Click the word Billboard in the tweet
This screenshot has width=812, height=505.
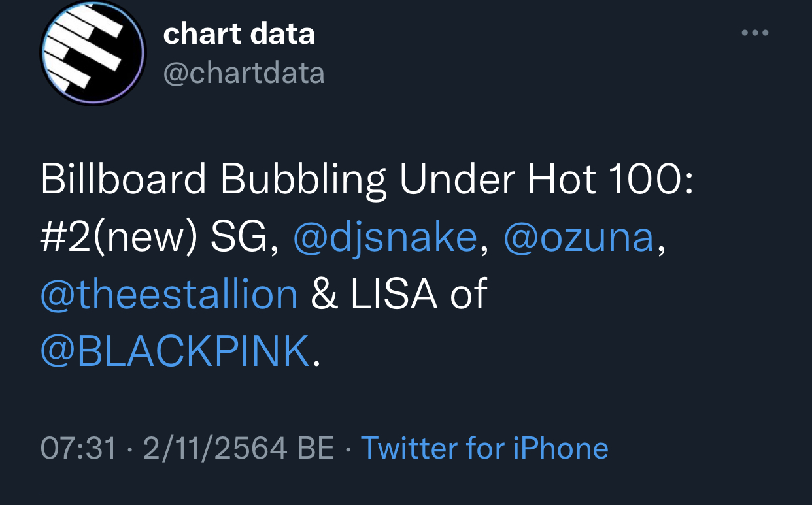tap(124, 180)
